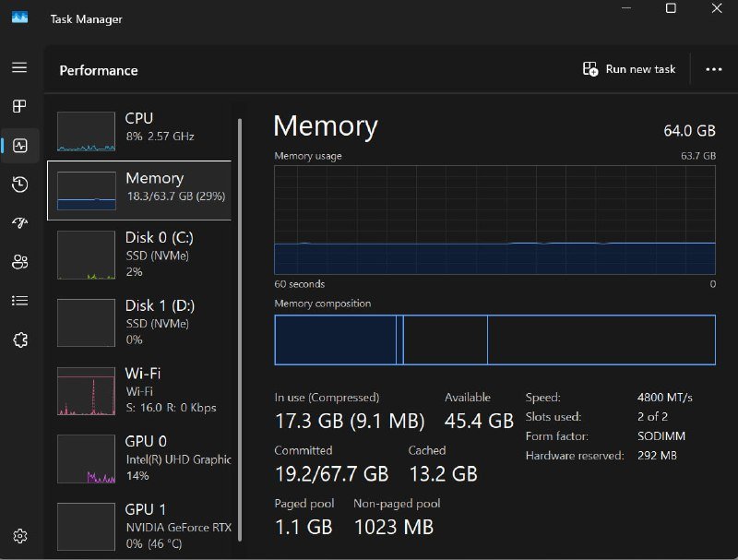Image resolution: width=738 pixels, height=560 pixels.
Task: Open the Details list page icon
Action: [19, 301]
